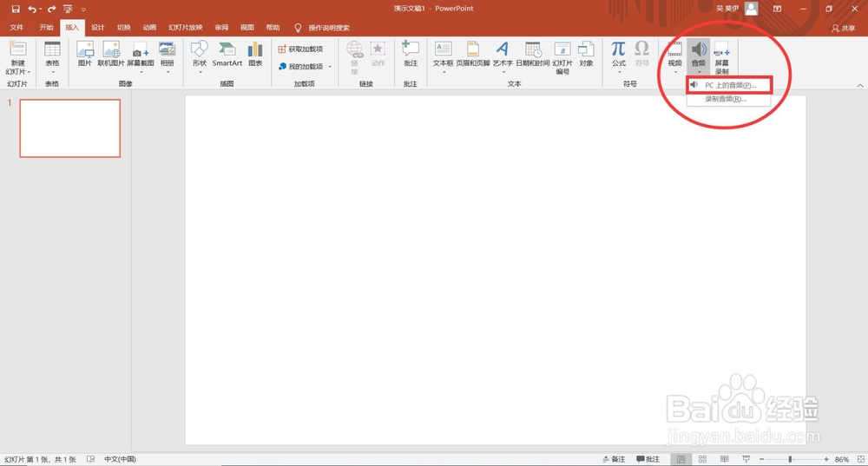The image size is (868, 466).
Task: Click the 共享 (Share) button
Action: pyautogui.click(x=843, y=28)
